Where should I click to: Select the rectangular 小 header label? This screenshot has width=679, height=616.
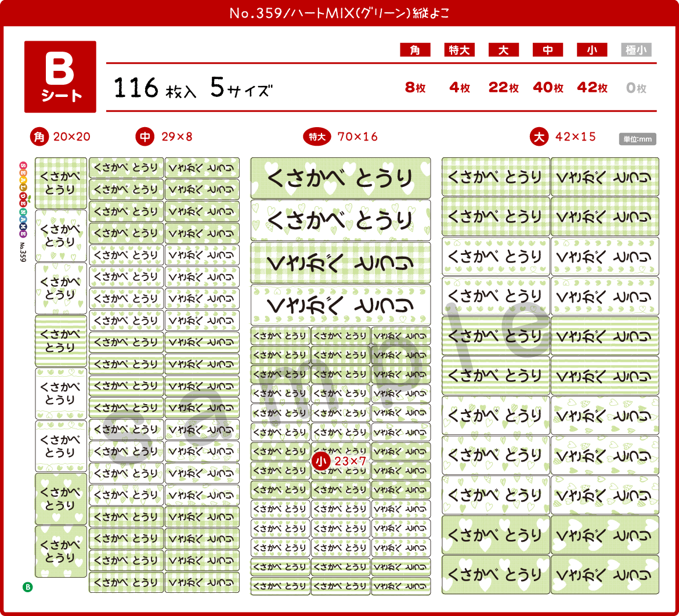tap(592, 50)
